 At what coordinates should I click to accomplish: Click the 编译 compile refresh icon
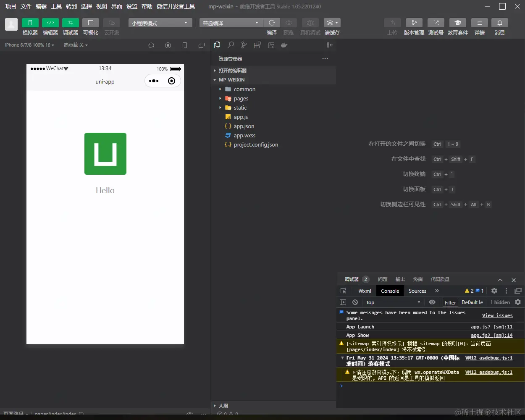click(x=272, y=23)
